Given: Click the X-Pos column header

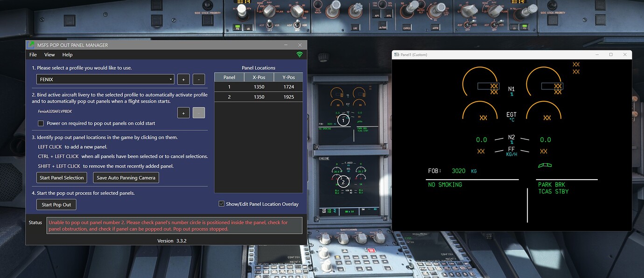Looking at the screenshot, I should (259, 76).
